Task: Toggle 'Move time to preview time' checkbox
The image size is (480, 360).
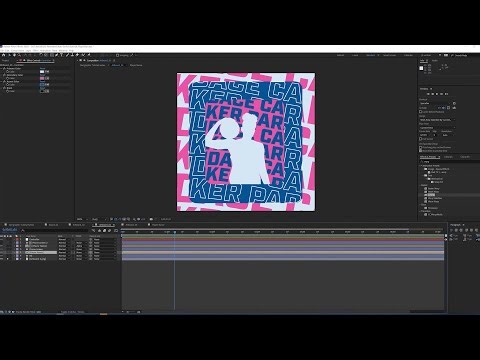Action: click(x=421, y=151)
